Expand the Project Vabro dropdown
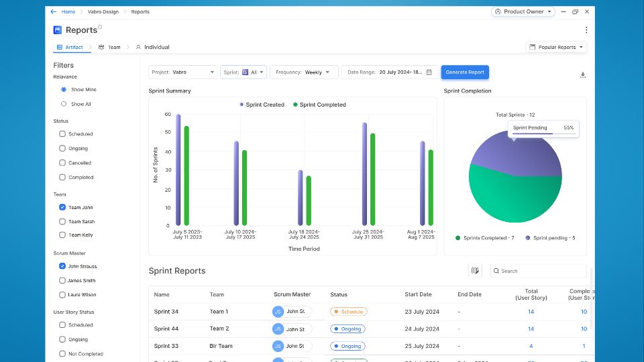This screenshot has height=362, width=644. pos(182,72)
